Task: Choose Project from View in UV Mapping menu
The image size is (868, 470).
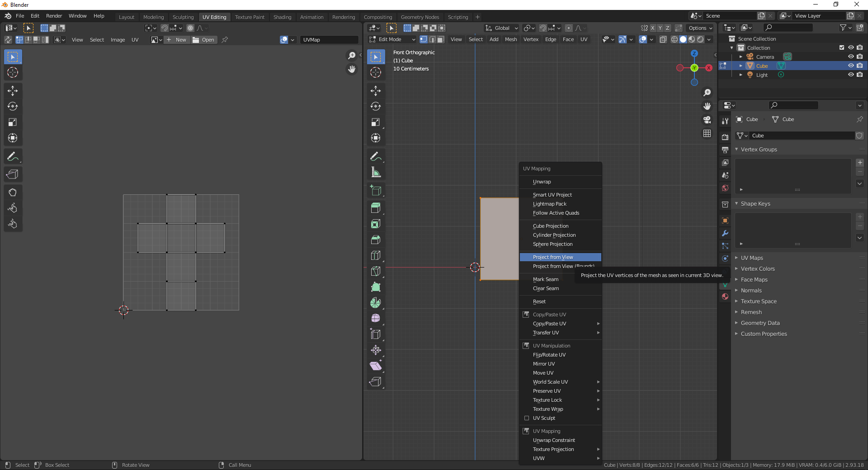Action: point(560,257)
